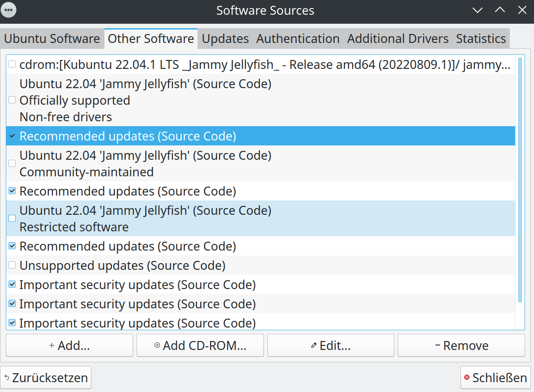This screenshot has width=534, height=392.
Task: Select the Other Software tab
Action: tap(151, 38)
